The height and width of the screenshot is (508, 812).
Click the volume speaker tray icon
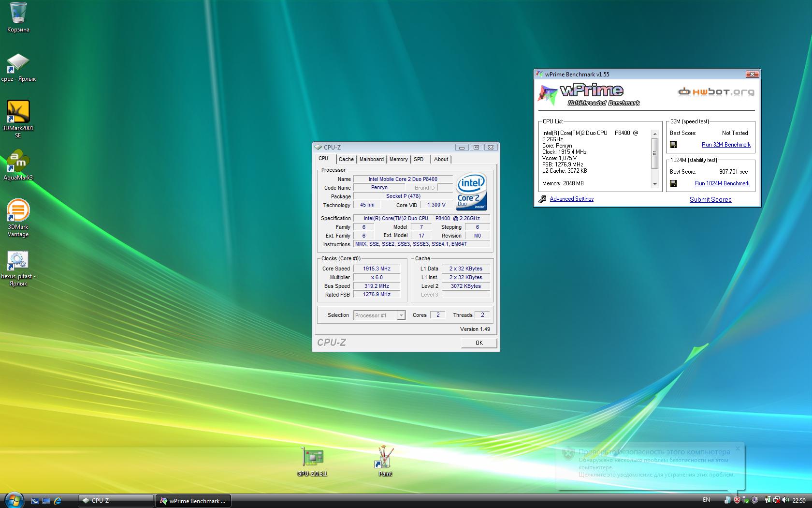pyautogui.click(x=785, y=500)
